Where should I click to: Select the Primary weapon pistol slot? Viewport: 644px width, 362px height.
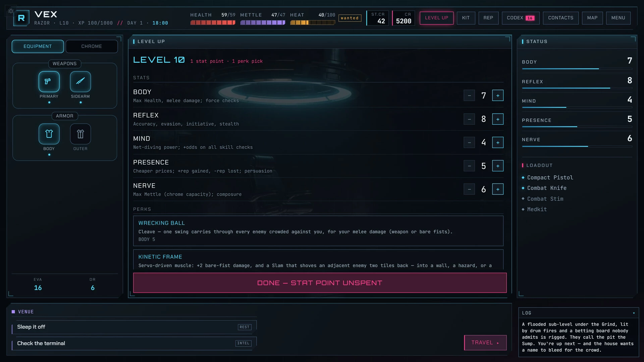[x=49, y=81]
